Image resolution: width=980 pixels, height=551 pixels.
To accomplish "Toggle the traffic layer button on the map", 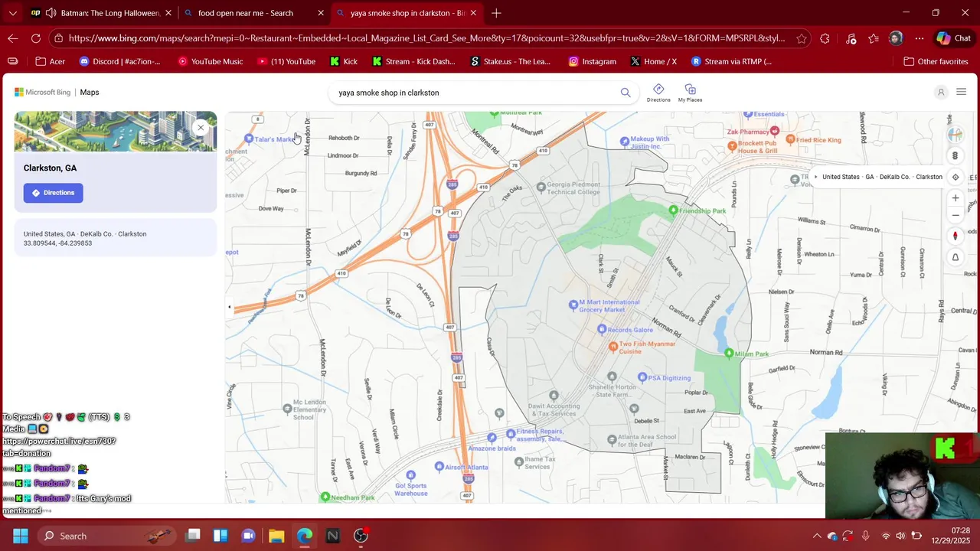I will [x=955, y=155].
